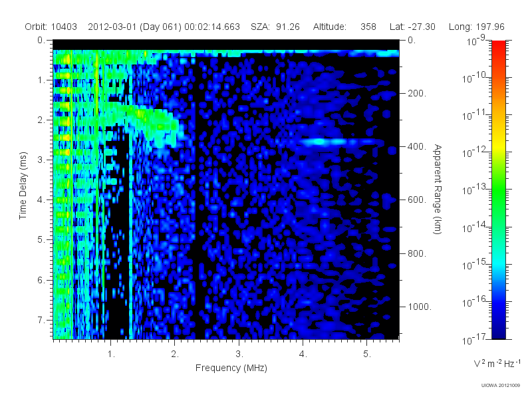Click the 10^-12 color scale label
The image size is (532, 399).
(474, 152)
